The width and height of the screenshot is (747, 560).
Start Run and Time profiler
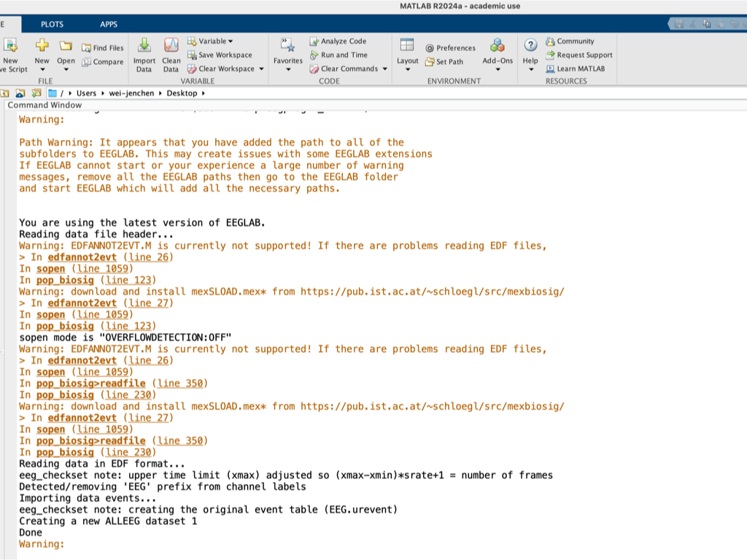tap(338, 55)
